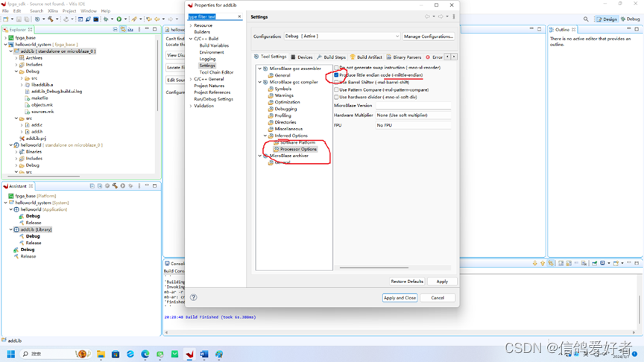Image resolution: width=644 pixels, height=362 pixels.
Task: Collapse Inferred Options node
Action: [265, 136]
